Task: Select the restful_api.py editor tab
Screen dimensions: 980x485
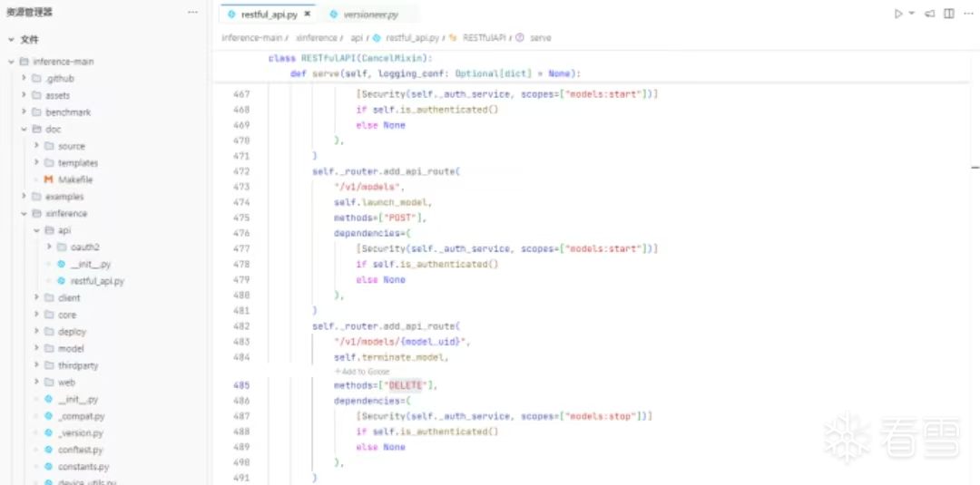Action: (269, 15)
